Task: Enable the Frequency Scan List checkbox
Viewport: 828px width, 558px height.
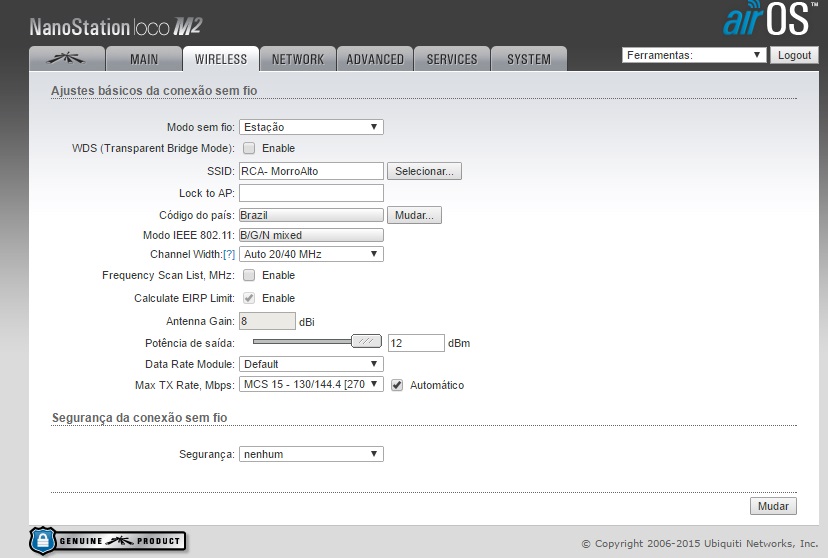Action: [249, 275]
